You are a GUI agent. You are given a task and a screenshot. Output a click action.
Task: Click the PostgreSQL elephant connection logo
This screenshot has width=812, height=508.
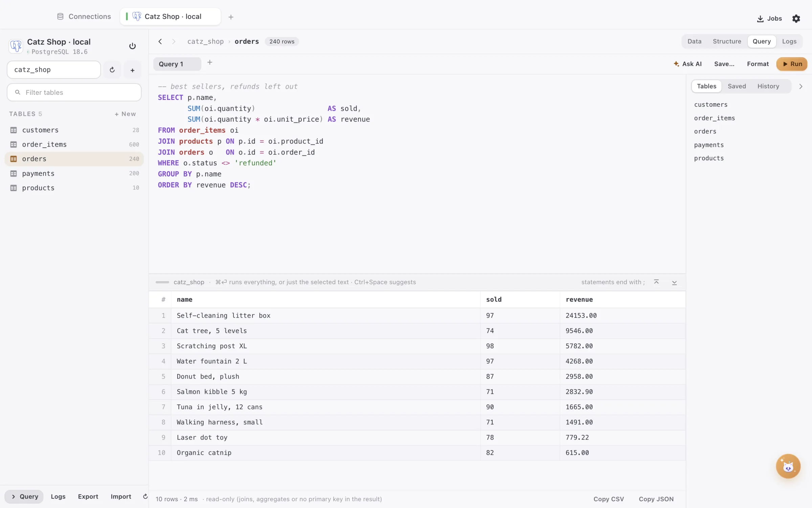[16, 46]
